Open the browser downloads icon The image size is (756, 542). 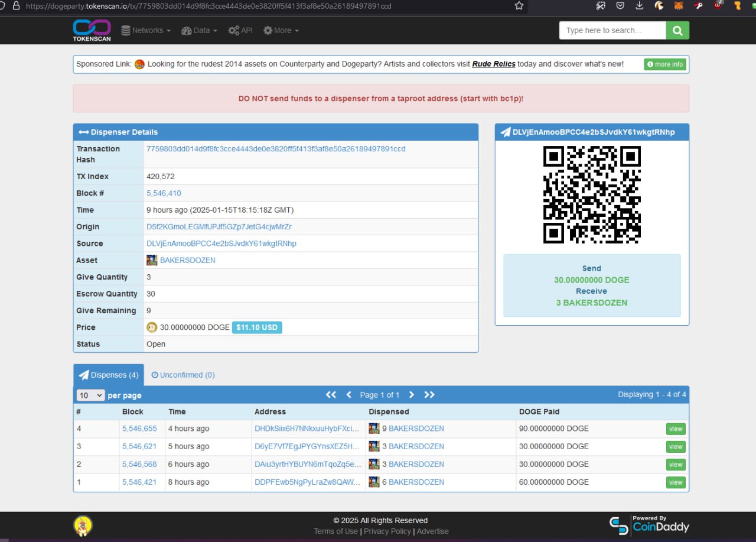click(x=640, y=5)
